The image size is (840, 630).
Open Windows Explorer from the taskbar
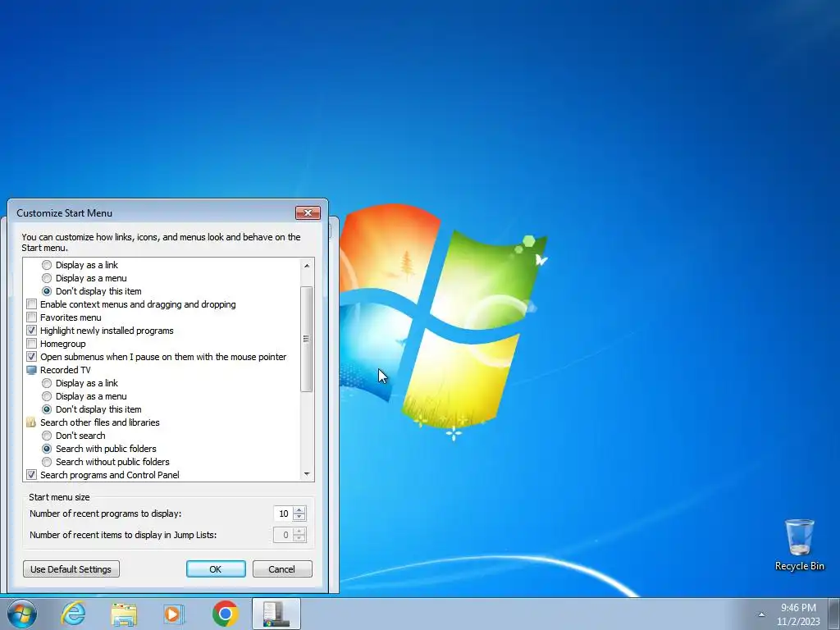[124, 614]
